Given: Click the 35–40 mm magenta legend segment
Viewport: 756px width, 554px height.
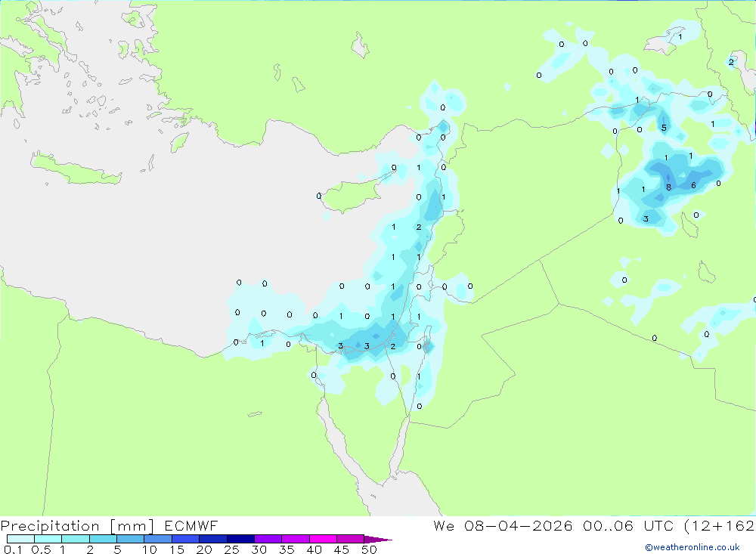Looking at the screenshot, I should point(295,539).
